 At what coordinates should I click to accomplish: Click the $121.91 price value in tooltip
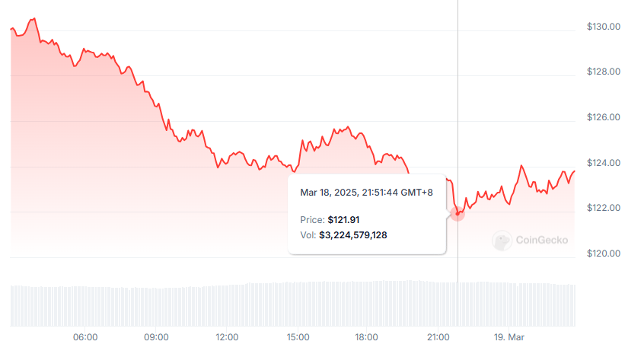coord(343,220)
